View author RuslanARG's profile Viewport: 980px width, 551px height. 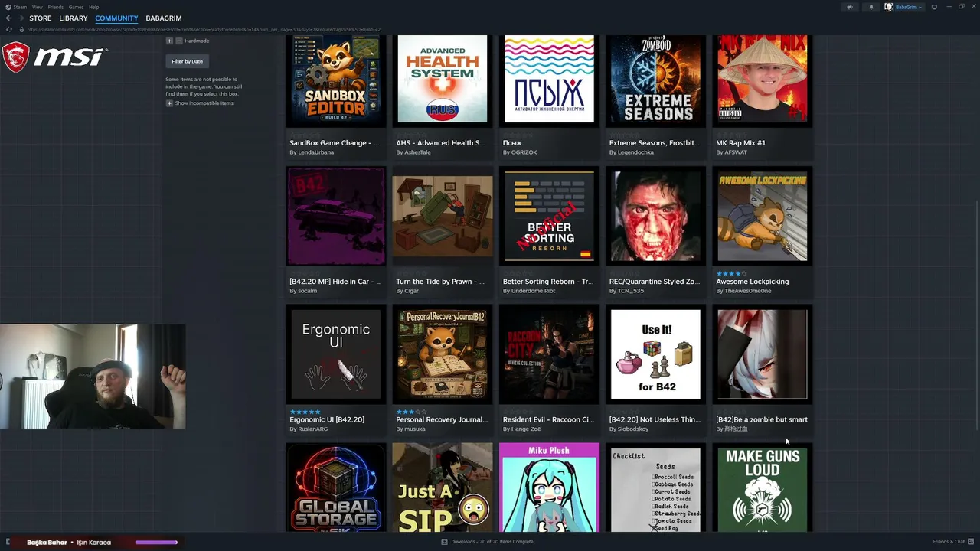[x=312, y=429]
